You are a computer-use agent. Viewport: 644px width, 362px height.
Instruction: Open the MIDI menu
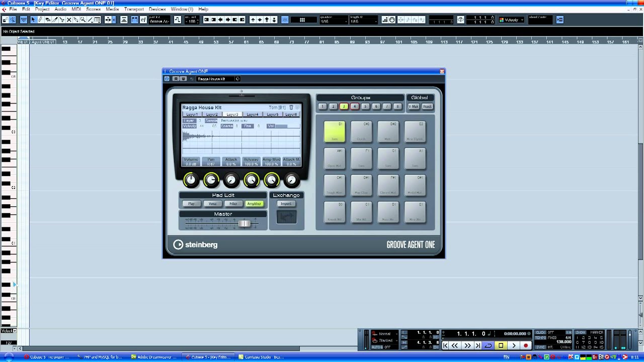[x=76, y=9]
